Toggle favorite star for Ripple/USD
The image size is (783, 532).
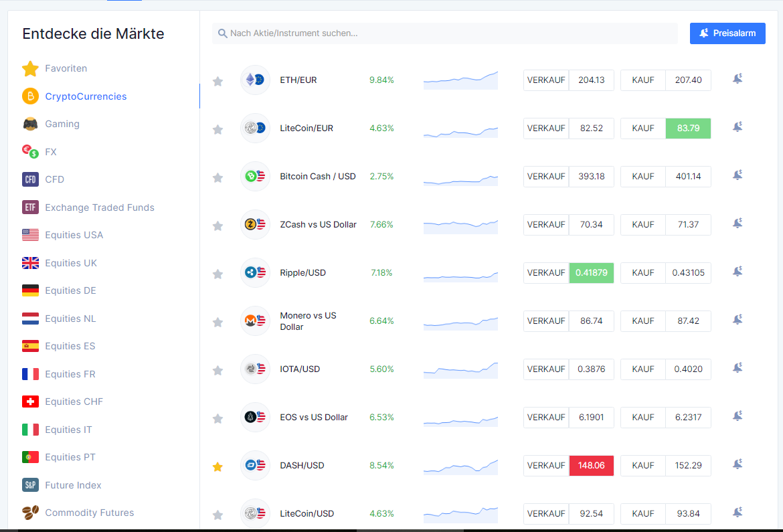[217, 274]
